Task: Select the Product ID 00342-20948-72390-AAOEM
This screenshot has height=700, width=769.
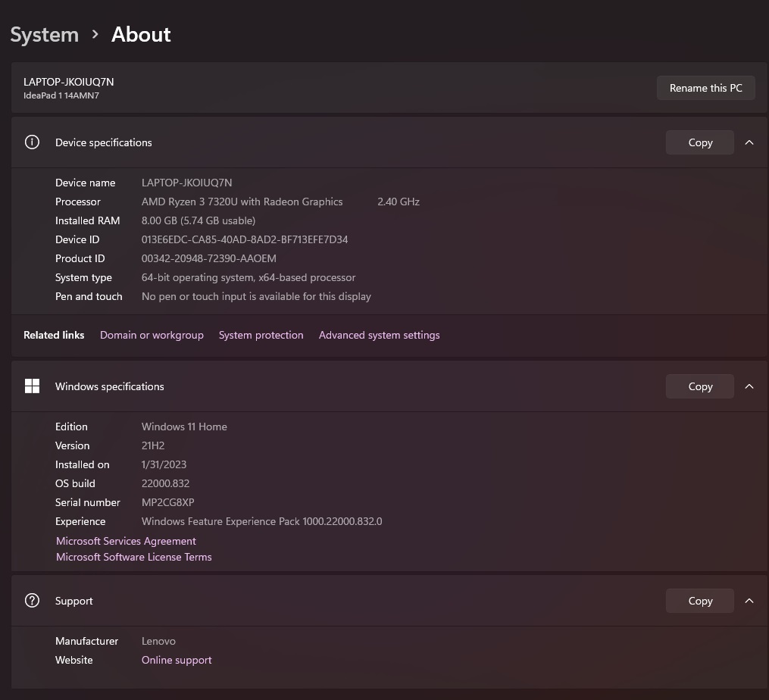Action: pos(209,258)
